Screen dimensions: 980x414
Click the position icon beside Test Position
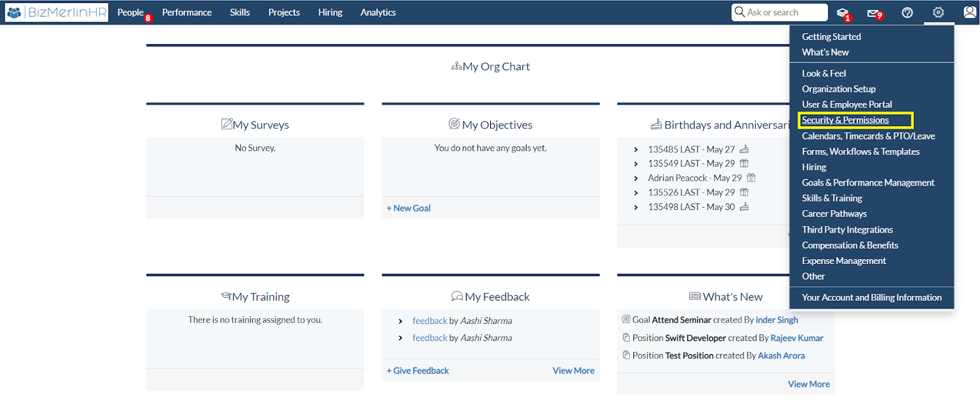[x=626, y=355]
